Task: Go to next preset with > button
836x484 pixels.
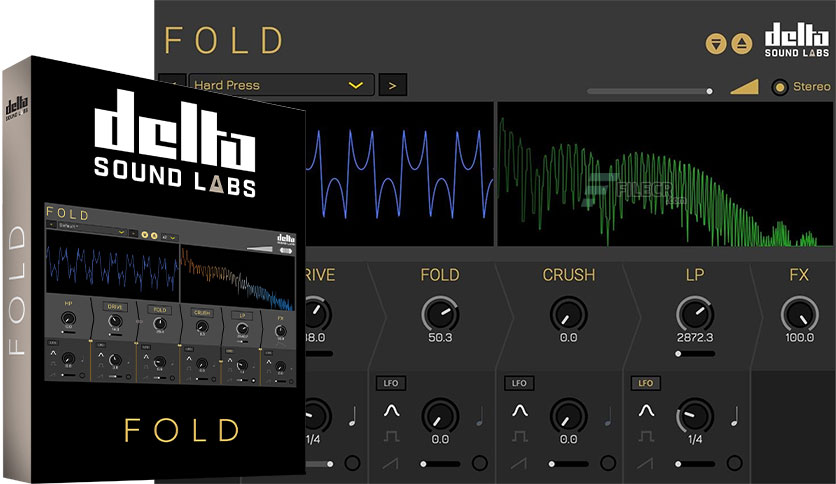Action: (392, 85)
